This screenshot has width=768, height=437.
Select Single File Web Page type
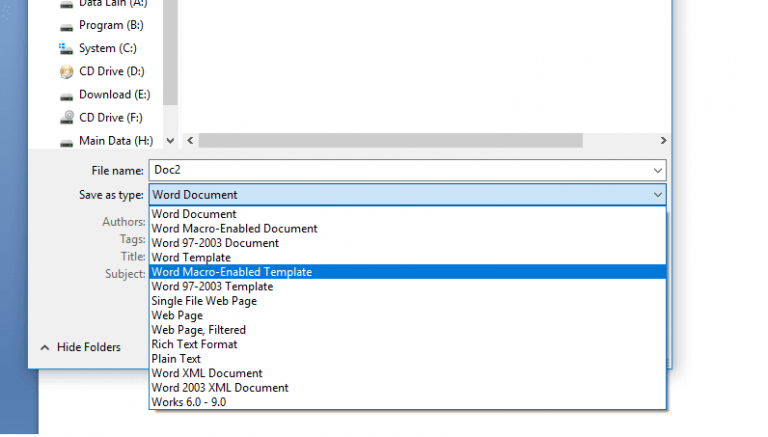(x=408, y=301)
